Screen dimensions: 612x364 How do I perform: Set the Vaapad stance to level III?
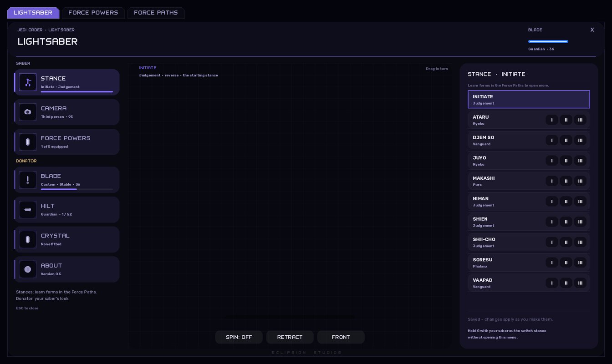pyautogui.click(x=580, y=283)
